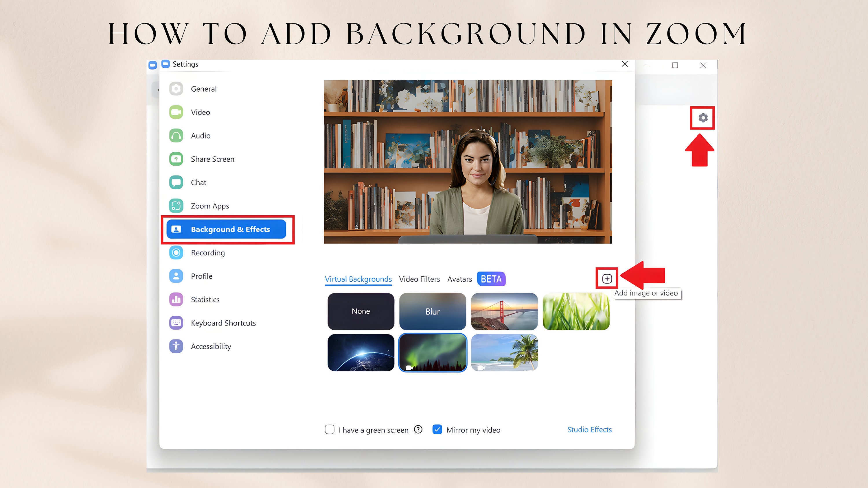The width and height of the screenshot is (868, 488).
Task: Uncheck Mirror my video
Action: click(x=437, y=429)
